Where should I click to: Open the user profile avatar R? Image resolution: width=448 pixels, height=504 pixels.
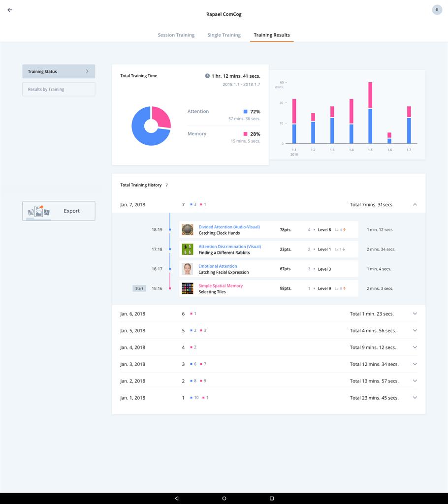[x=437, y=10]
